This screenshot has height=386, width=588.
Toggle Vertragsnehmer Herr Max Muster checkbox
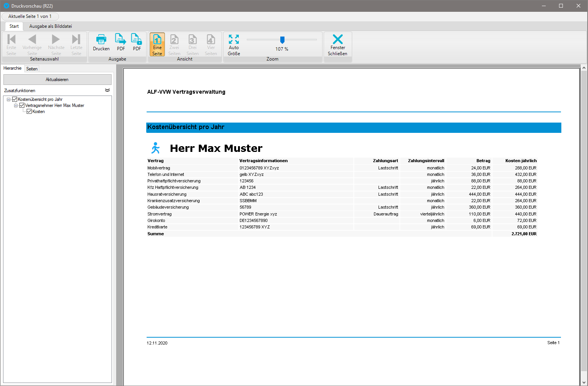22,105
